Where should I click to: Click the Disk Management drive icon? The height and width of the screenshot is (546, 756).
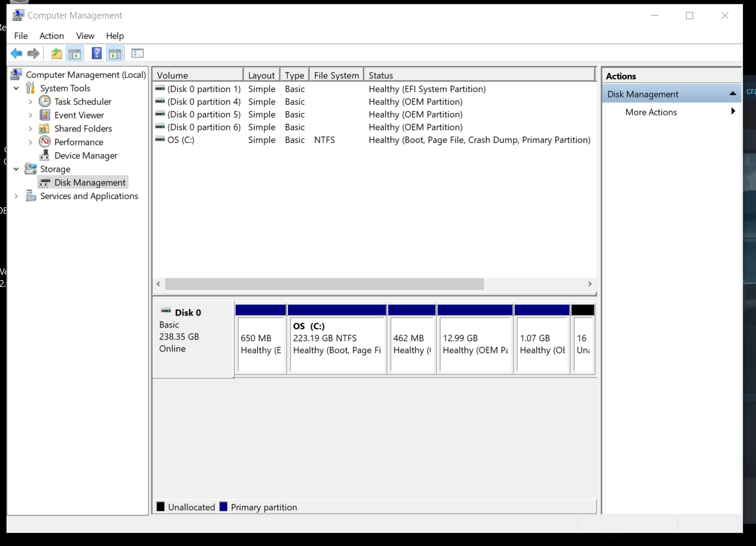click(x=45, y=183)
